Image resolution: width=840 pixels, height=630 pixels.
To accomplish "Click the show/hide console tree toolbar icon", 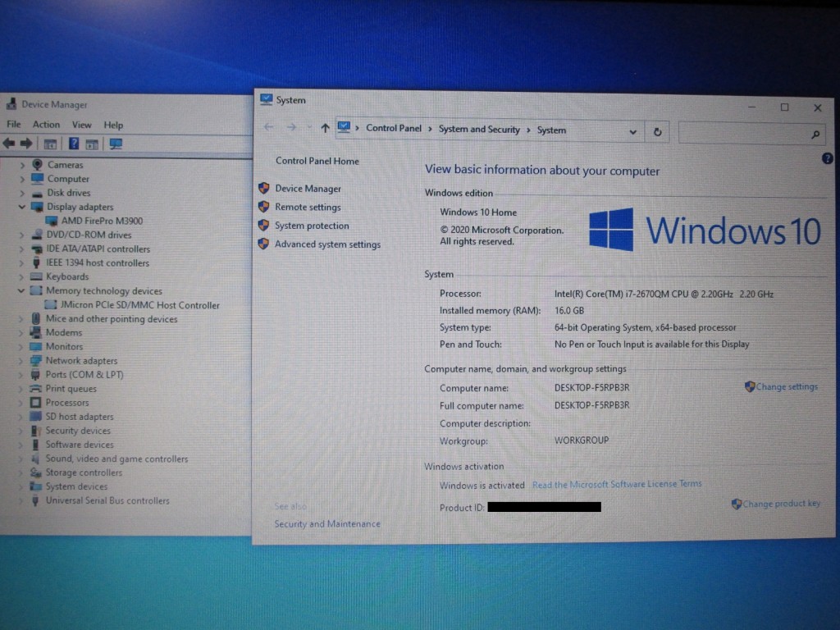I will (50, 144).
